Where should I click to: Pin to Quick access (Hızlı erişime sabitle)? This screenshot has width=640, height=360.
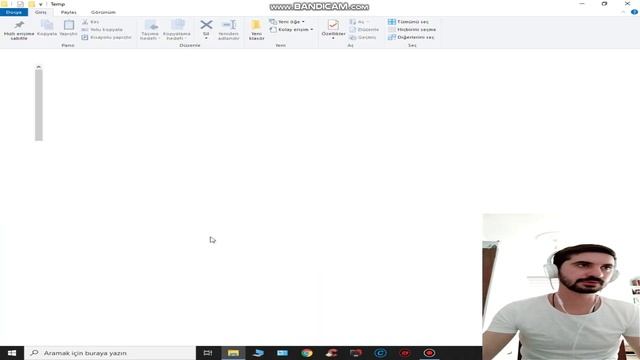(x=19, y=31)
